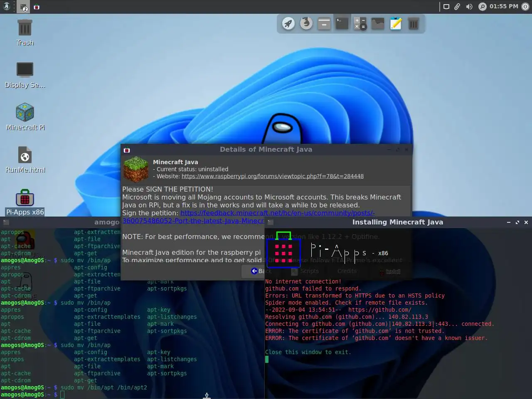Click the 'No internet connection!' line
The image size is (532, 399).
(x=303, y=281)
